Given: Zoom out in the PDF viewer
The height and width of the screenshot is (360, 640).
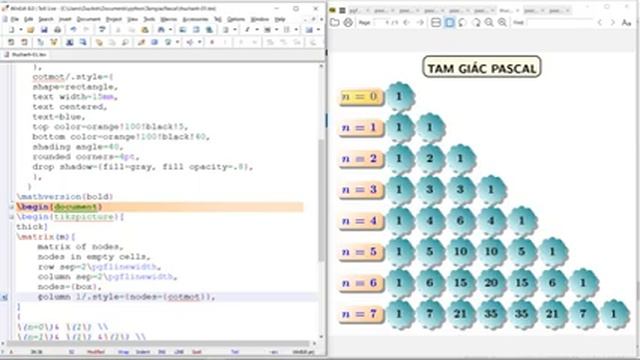Looking at the screenshot, I should 489,22.
